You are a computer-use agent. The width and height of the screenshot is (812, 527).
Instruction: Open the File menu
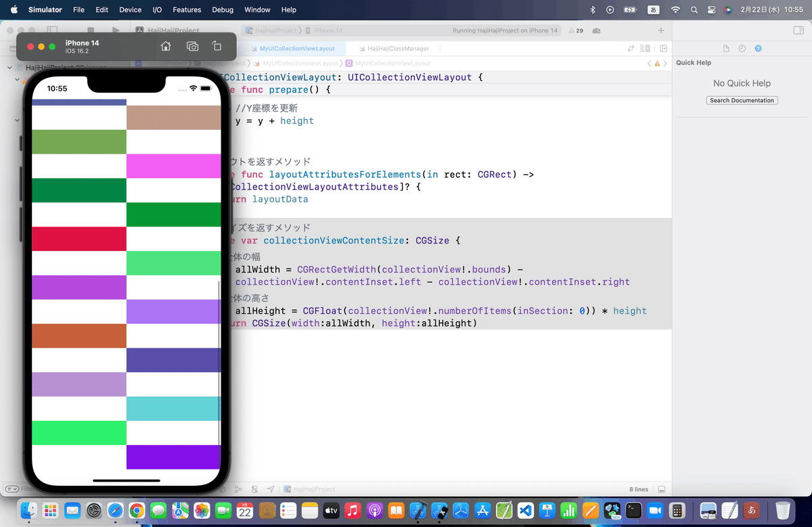click(x=78, y=9)
